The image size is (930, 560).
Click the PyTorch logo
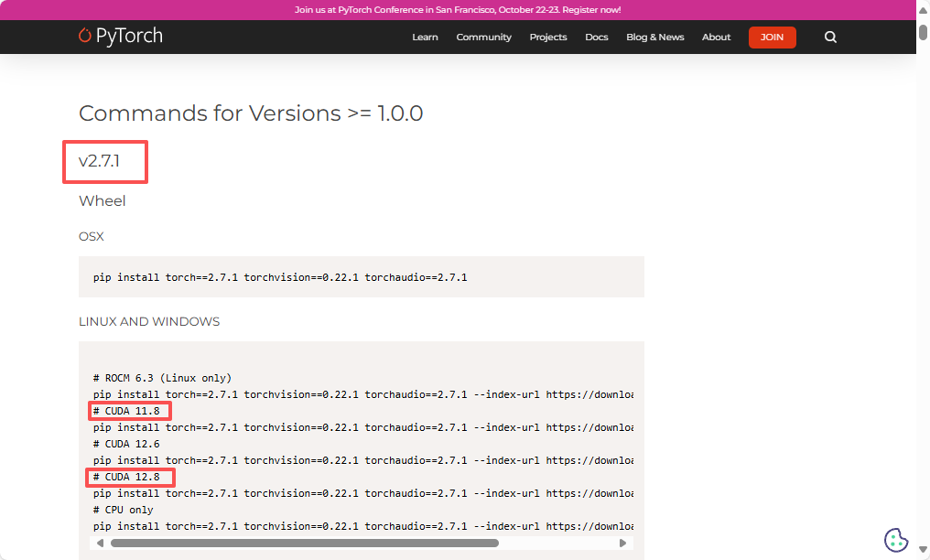[120, 37]
